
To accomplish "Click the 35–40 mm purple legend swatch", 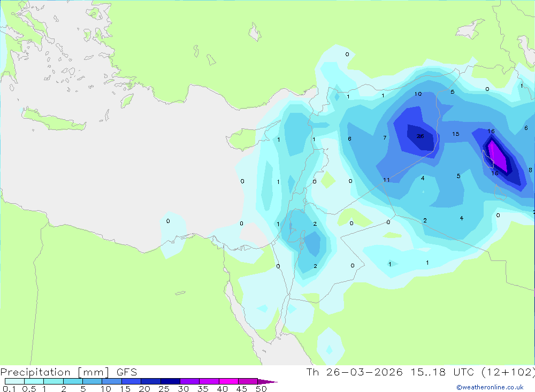I will pos(209,381).
